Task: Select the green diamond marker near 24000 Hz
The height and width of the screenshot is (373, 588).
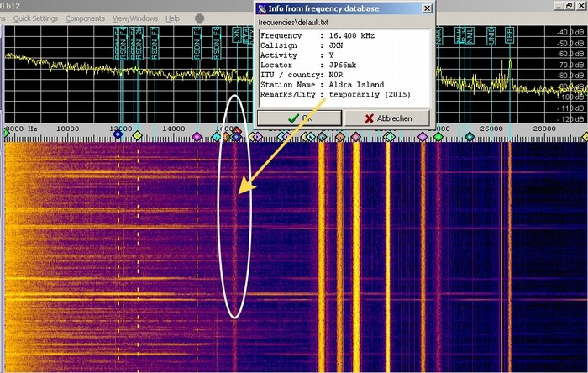Action: (438, 135)
